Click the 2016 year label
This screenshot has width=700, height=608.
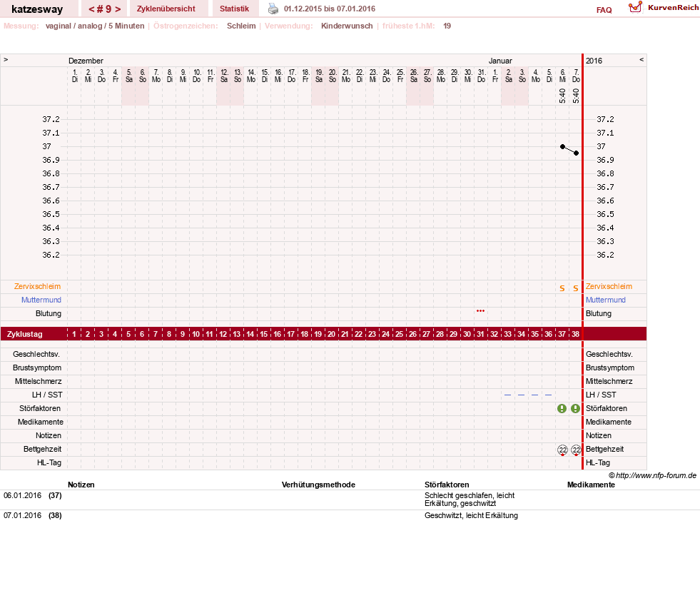click(x=594, y=61)
